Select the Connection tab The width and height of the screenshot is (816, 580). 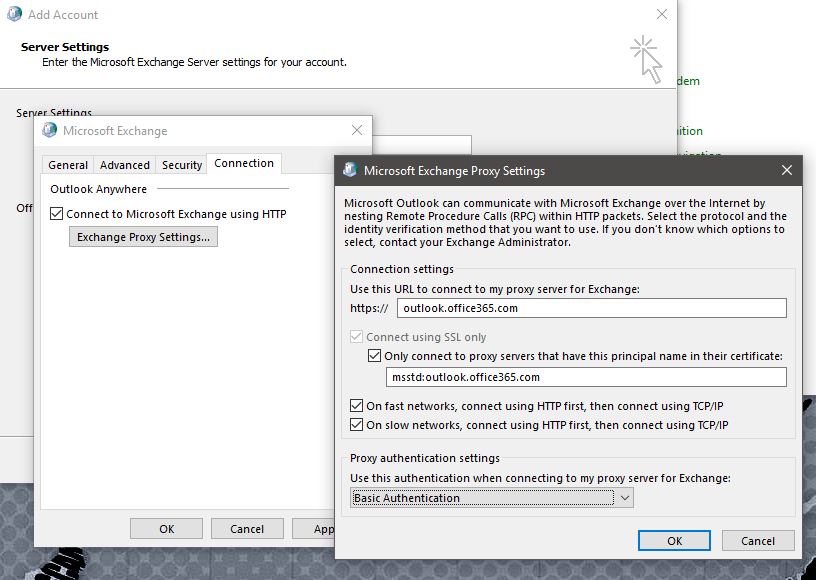(x=244, y=163)
